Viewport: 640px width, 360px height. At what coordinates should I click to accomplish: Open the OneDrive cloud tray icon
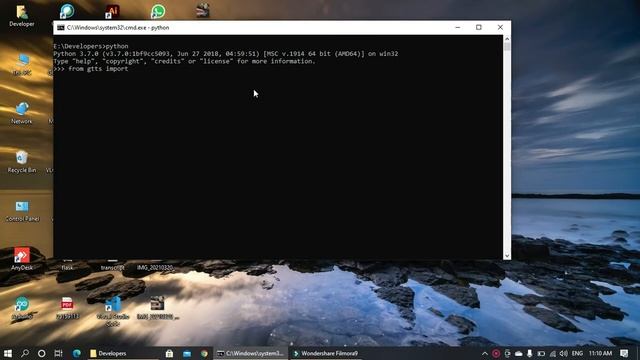[x=518, y=353]
